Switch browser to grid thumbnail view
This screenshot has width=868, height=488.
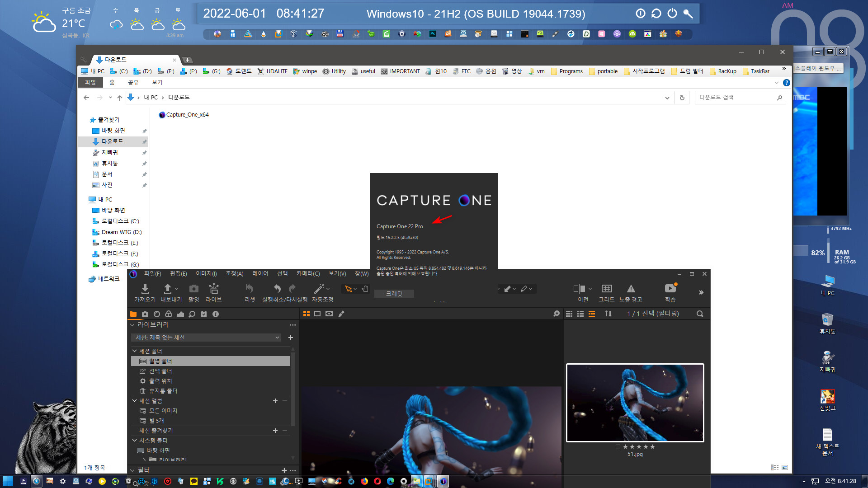(569, 314)
